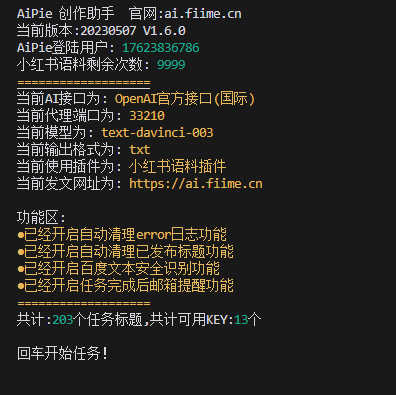Click the model name text-davinci-003
Screen dimensions: 396x395
coord(157,133)
